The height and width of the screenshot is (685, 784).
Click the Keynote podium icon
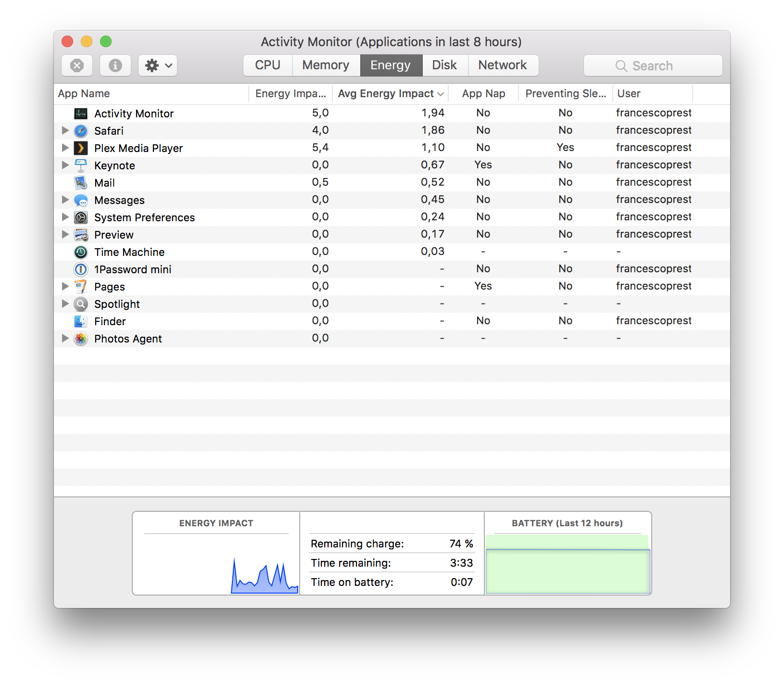coord(81,165)
